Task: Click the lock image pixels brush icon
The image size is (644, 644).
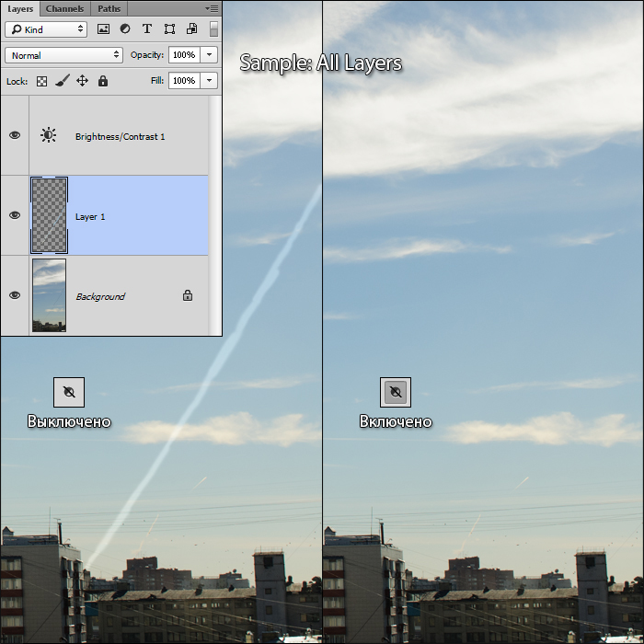Action: click(x=61, y=81)
